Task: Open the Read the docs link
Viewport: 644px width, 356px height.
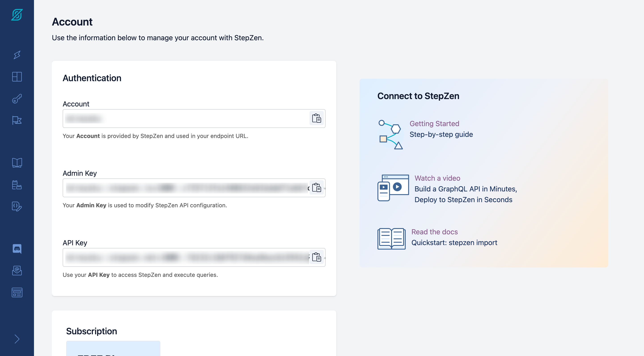Action: point(434,232)
